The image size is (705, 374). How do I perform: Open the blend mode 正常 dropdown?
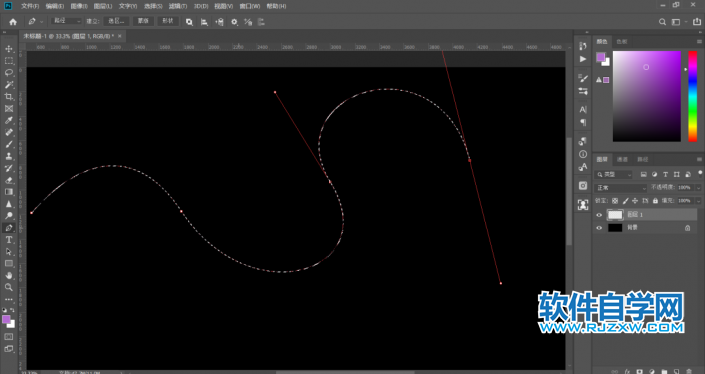click(620, 187)
